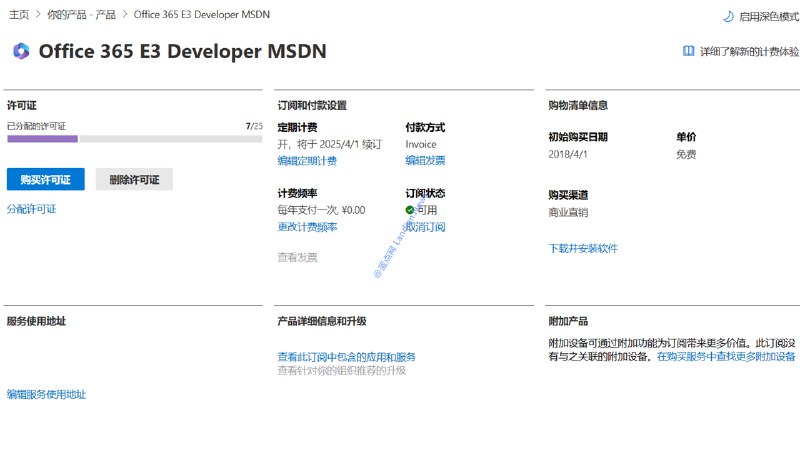The width and height of the screenshot is (800, 470).
Task: Click the Invoice payment method value
Action: click(x=421, y=144)
